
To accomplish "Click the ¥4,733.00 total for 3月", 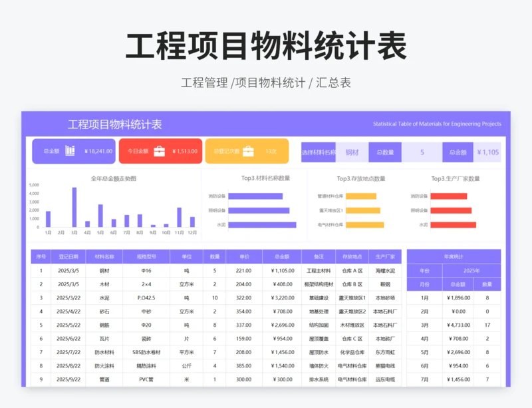I will (x=458, y=325).
